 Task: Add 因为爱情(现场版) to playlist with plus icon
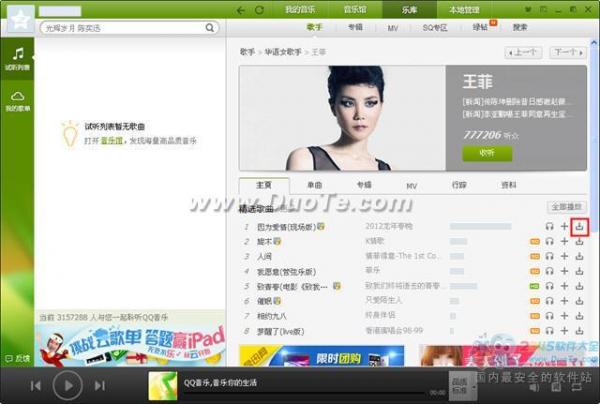pyautogui.click(x=564, y=226)
